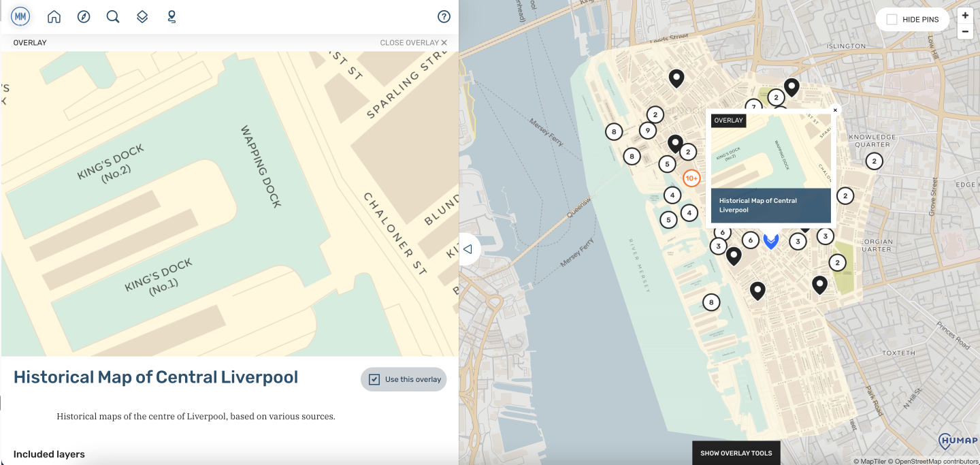This screenshot has height=465, width=980.
Task: Zoom in with the plus control
Action: tap(965, 14)
